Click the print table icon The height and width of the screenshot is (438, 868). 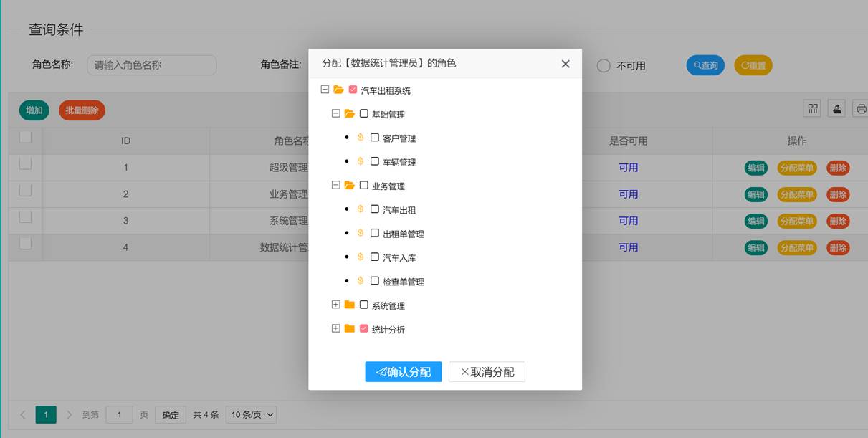tap(861, 108)
